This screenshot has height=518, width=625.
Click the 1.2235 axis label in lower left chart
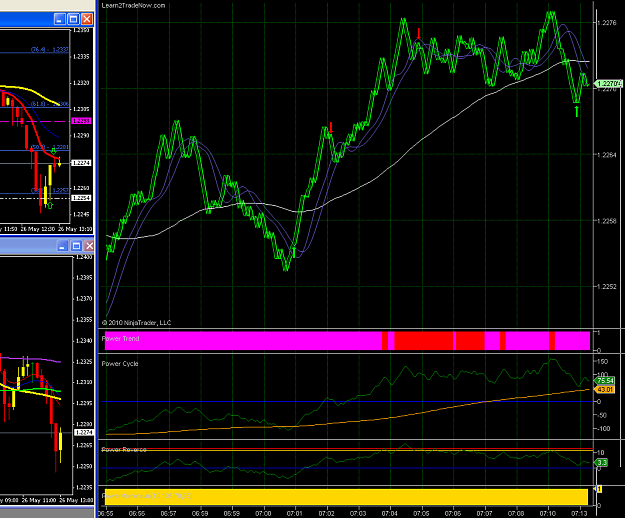point(84,487)
